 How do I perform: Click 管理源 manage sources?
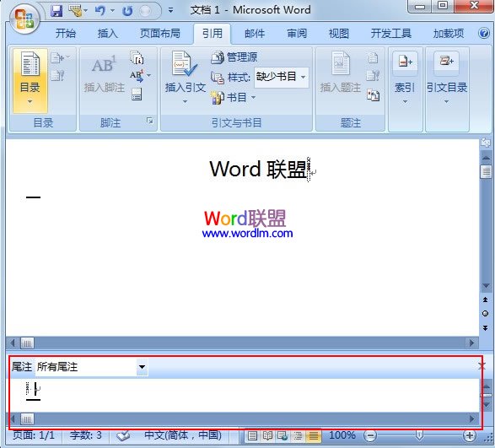click(234, 57)
